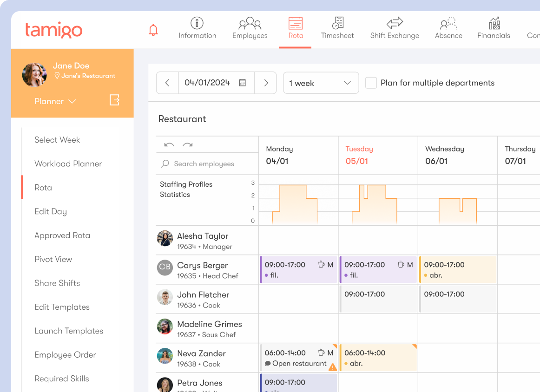
Task: Open the calendar icon in the date picker
Action: click(x=242, y=83)
